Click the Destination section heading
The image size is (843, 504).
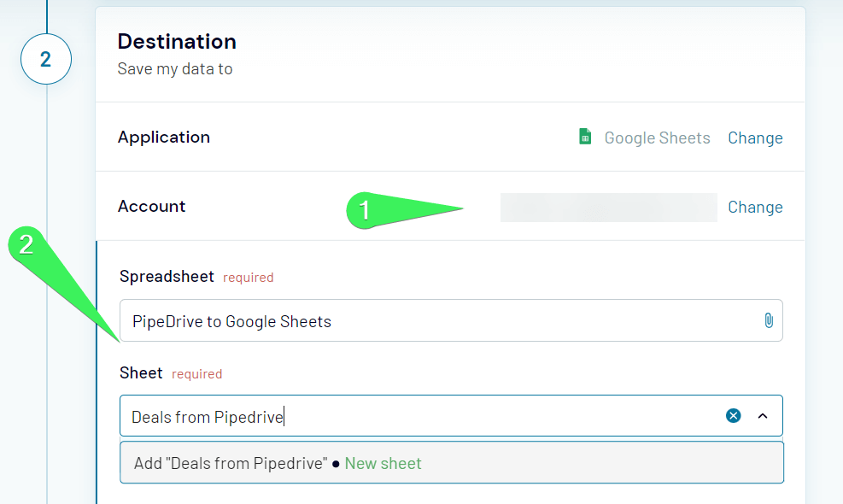177,41
